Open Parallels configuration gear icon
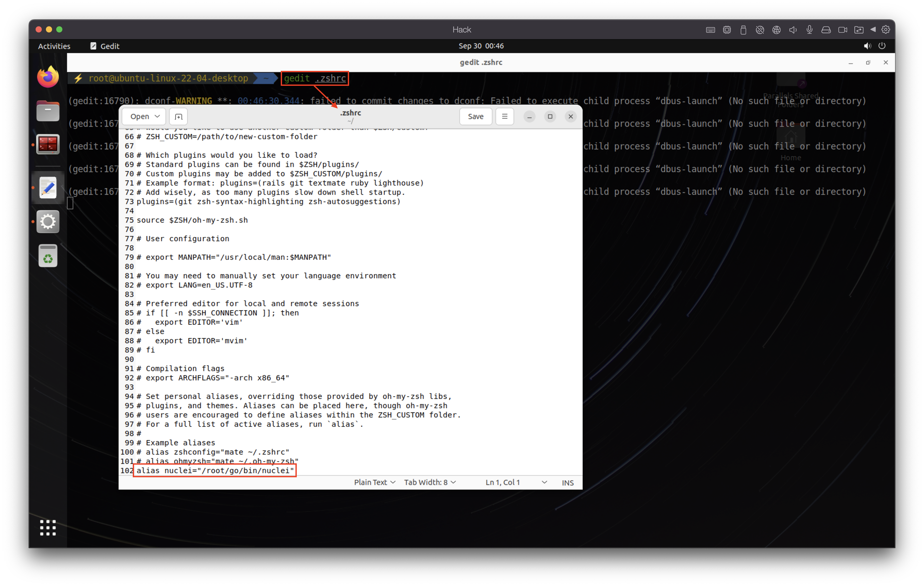The width and height of the screenshot is (924, 586). click(886, 30)
